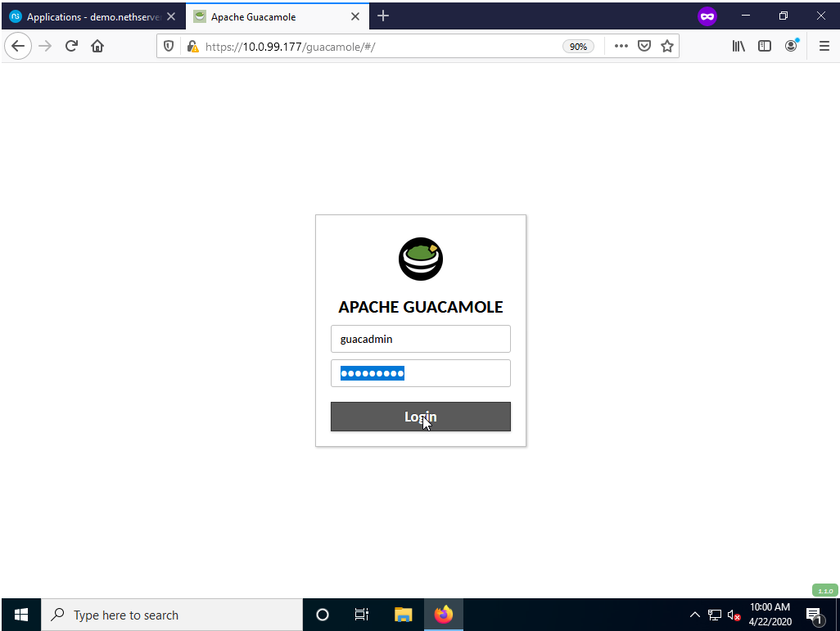Select the Apache Guacamole tab
Viewport: 840px width, 631px height.
tap(277, 16)
